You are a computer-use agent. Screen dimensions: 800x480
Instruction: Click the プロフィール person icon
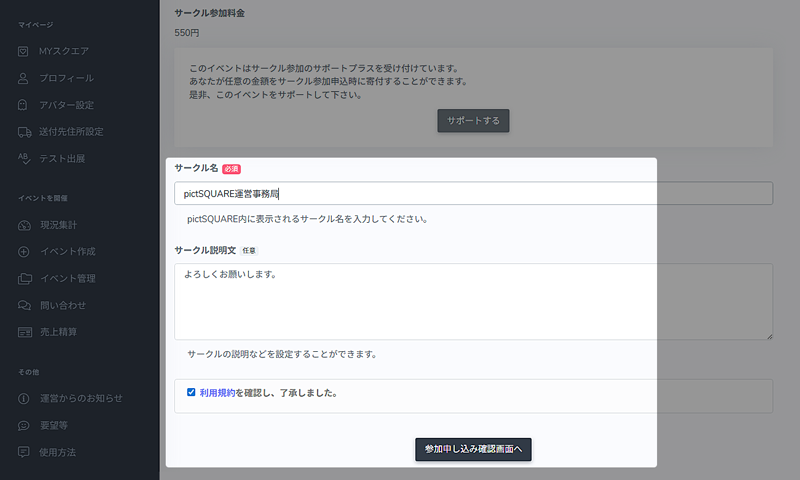coord(24,78)
